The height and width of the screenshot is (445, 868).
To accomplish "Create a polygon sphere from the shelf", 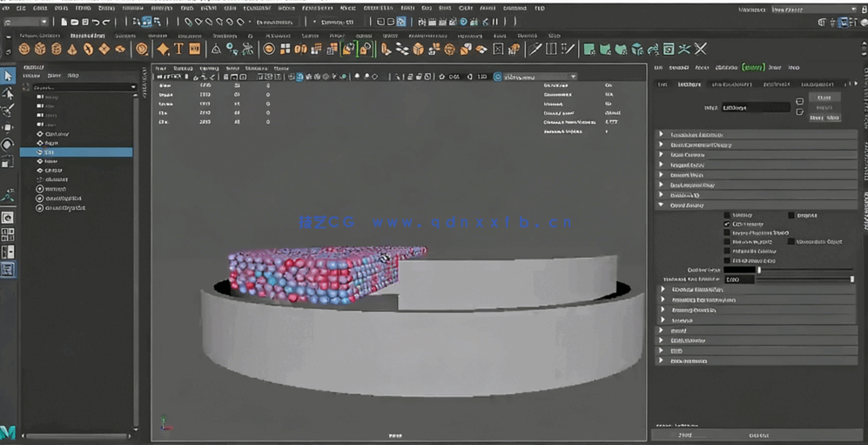I will 24,50.
